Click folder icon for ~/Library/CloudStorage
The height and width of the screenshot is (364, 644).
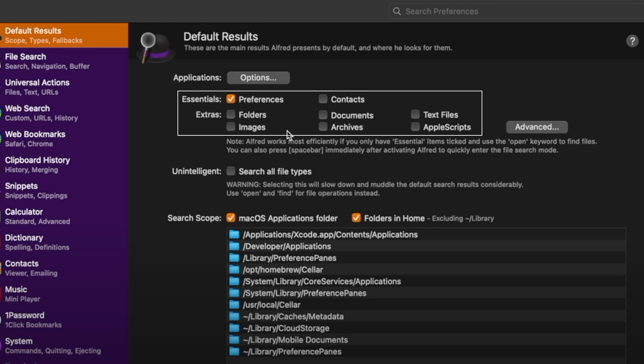tap(234, 328)
